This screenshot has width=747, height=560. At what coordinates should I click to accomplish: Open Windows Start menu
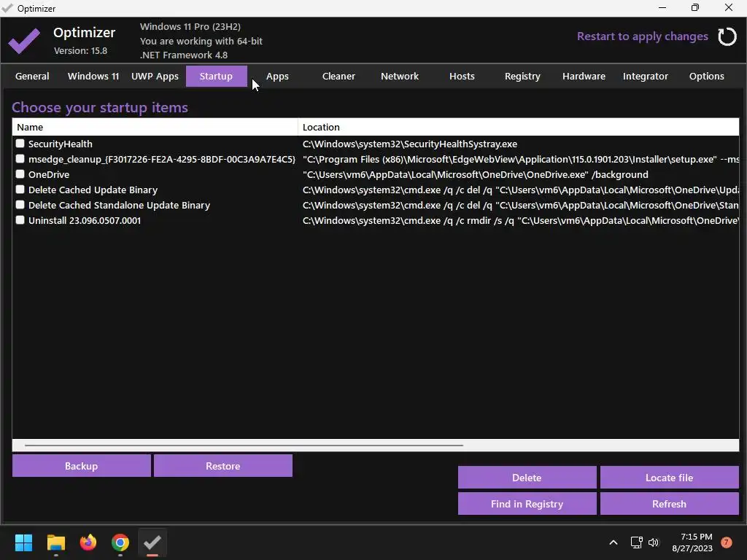point(23,542)
